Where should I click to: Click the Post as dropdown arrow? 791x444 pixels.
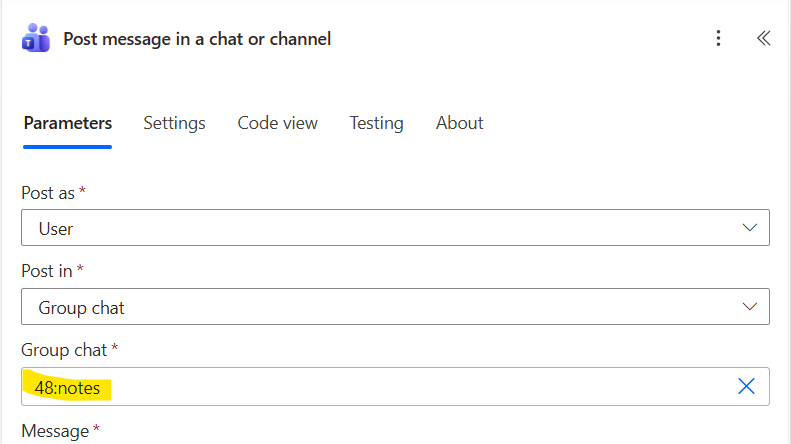coord(750,228)
